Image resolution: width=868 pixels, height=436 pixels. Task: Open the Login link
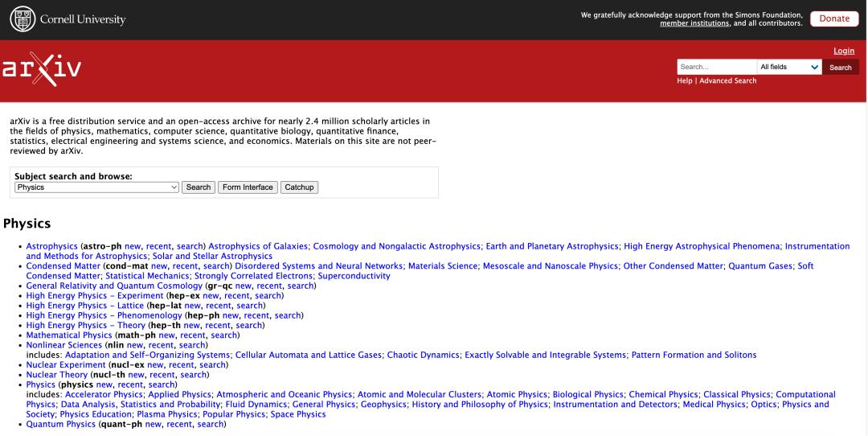844,51
